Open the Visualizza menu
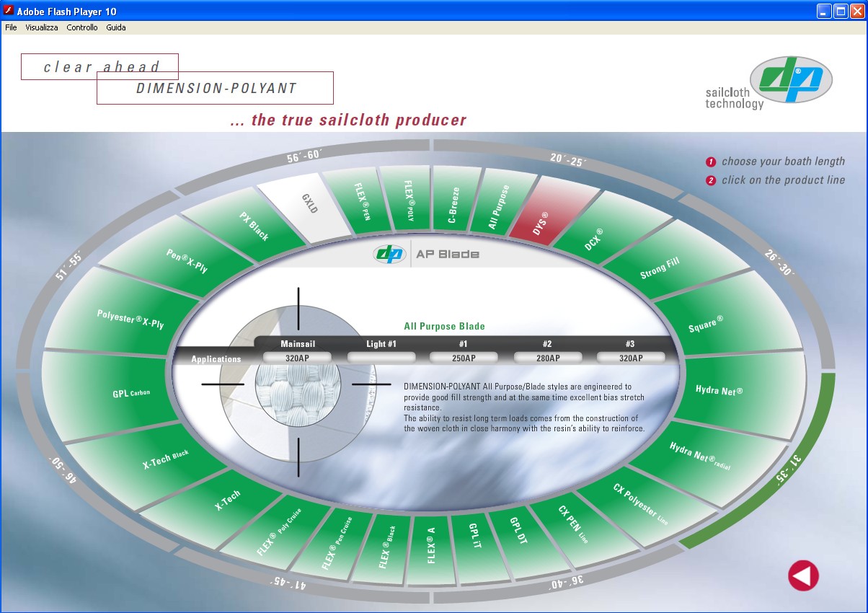Screen dimensions: 868x613 click(42, 27)
